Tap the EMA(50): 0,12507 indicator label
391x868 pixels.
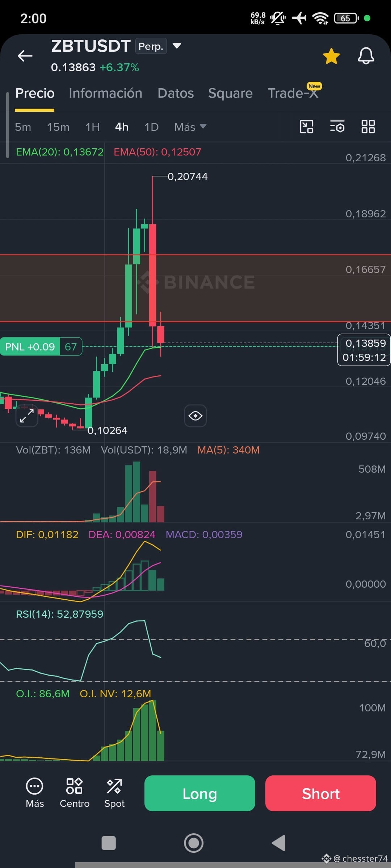157,152
